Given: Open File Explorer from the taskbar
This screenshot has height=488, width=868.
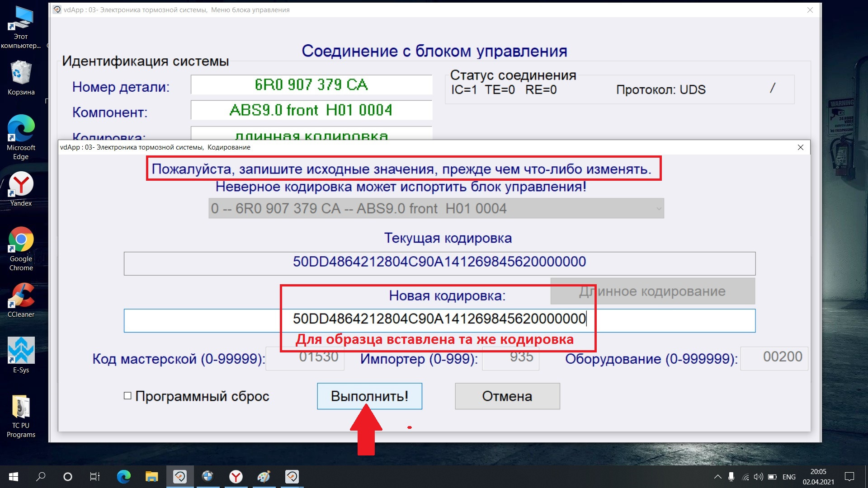Looking at the screenshot, I should pyautogui.click(x=151, y=477).
